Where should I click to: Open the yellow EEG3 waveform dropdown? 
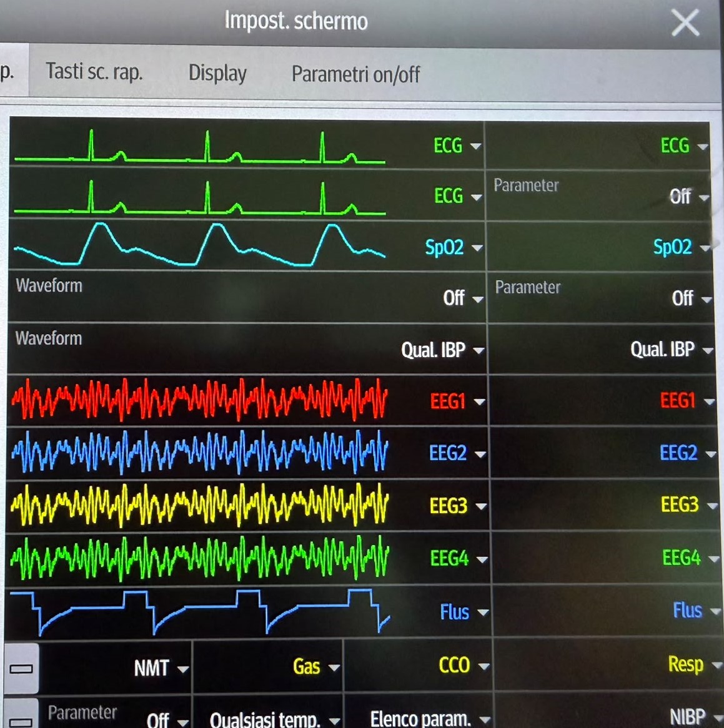coord(458,506)
